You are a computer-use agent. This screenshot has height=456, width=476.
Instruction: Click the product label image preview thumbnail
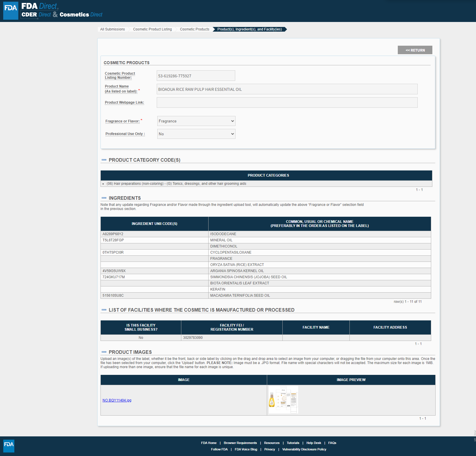coord(283,400)
